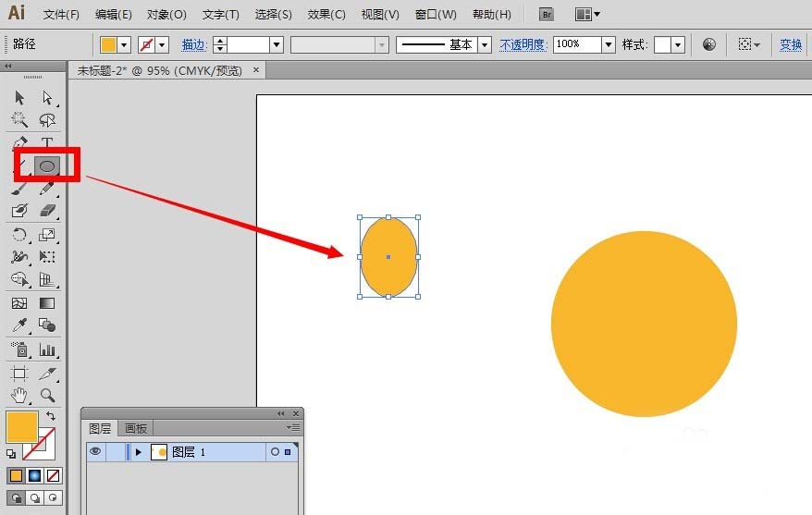Select the Selection (black arrow) tool
Viewport: 812px width, 515px height.
click(19, 98)
